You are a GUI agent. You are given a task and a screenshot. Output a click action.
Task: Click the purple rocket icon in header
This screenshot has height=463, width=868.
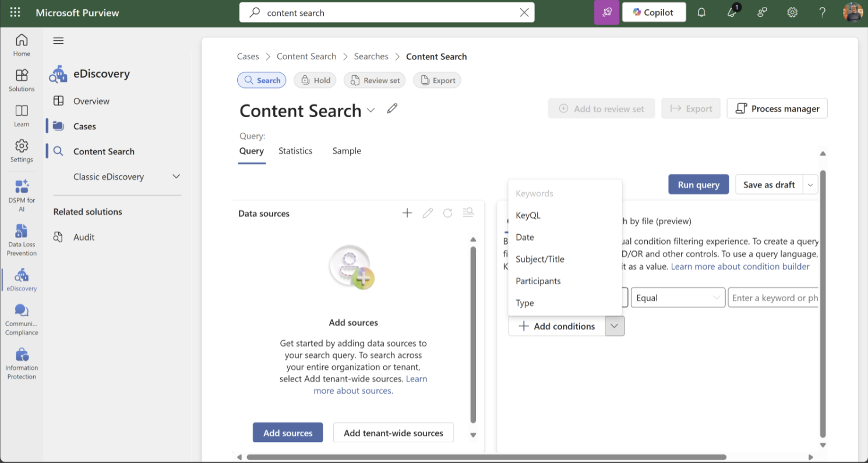pos(607,12)
